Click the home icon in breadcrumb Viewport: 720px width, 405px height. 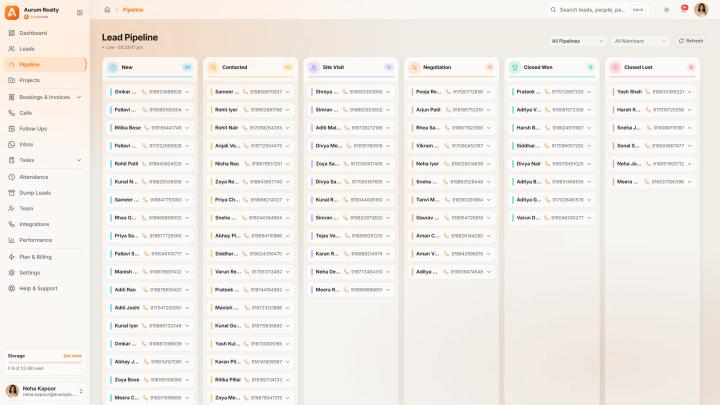pyautogui.click(x=107, y=10)
